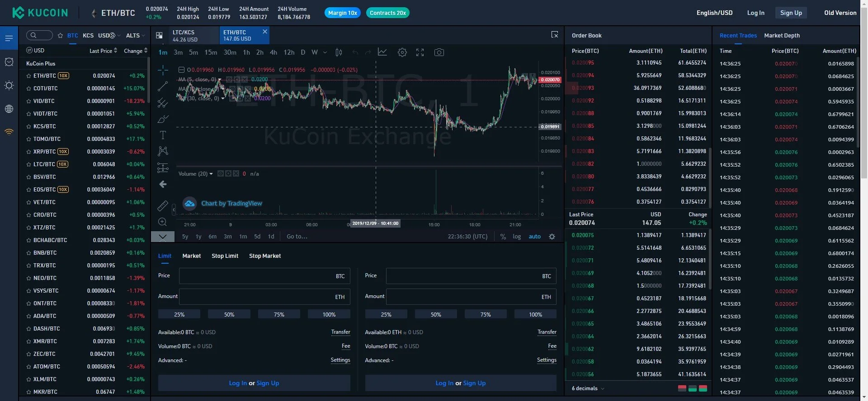
Task: Favorite the COTI/BTC pair star
Action: click(x=29, y=89)
